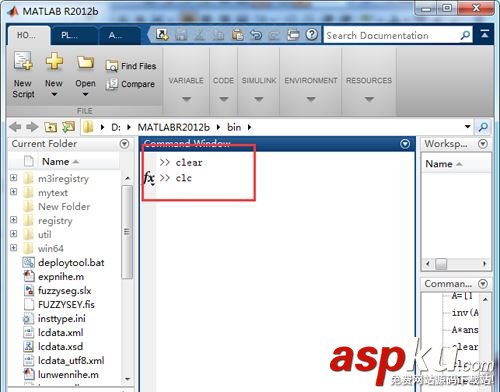
Task: Expand the mytext folder
Action: [14, 192]
